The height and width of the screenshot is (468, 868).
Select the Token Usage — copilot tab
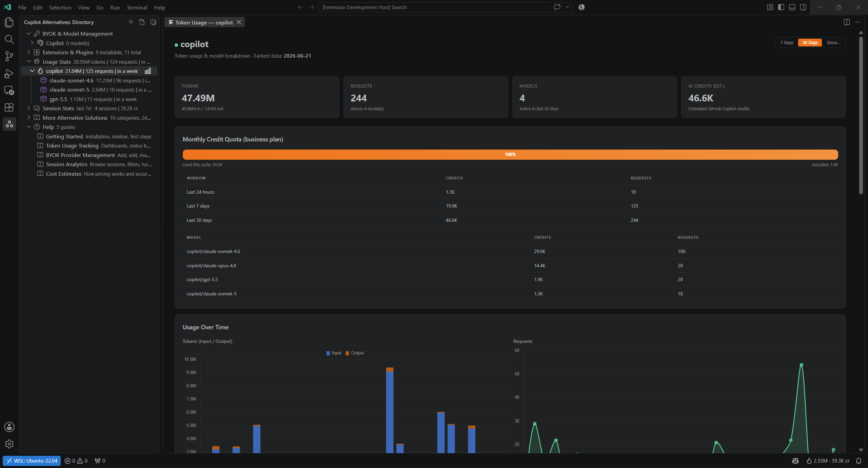[204, 22]
